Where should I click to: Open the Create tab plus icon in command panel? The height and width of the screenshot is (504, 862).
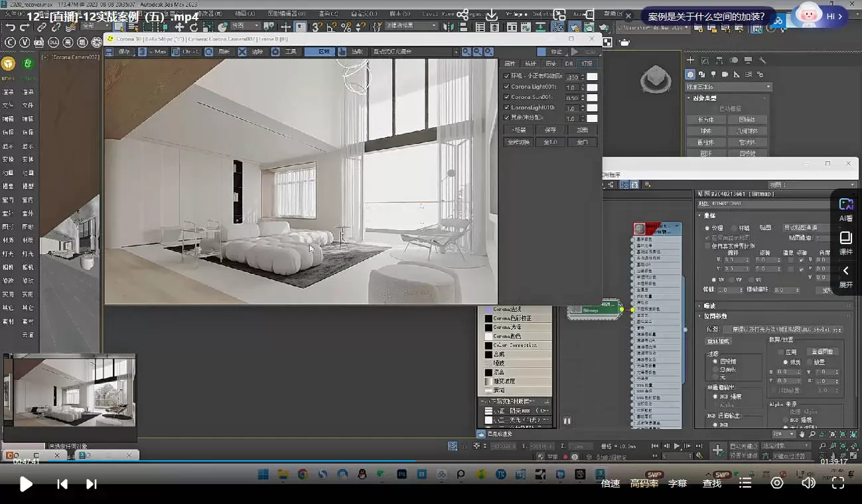691,60
